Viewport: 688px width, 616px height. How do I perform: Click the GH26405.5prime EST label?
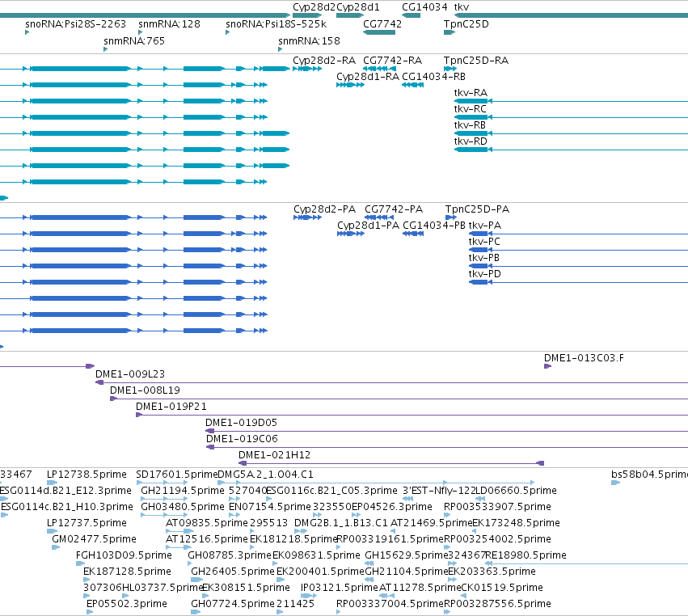coord(233,572)
